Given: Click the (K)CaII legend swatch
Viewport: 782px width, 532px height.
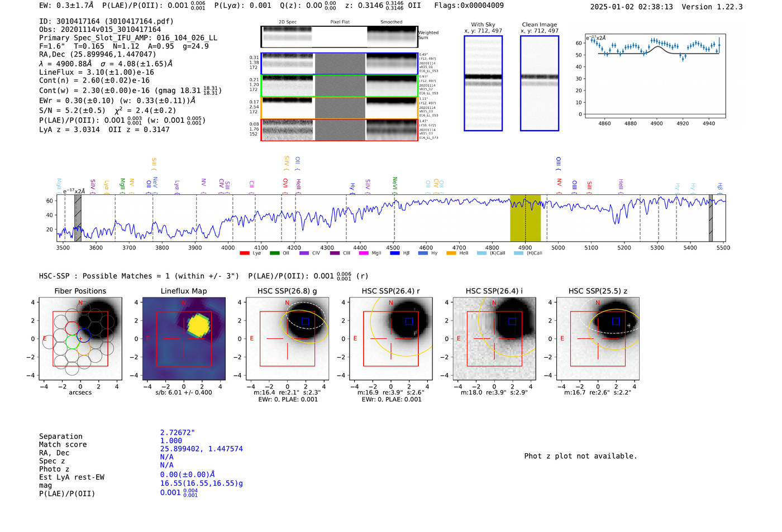Looking at the screenshot, I should 482,253.
